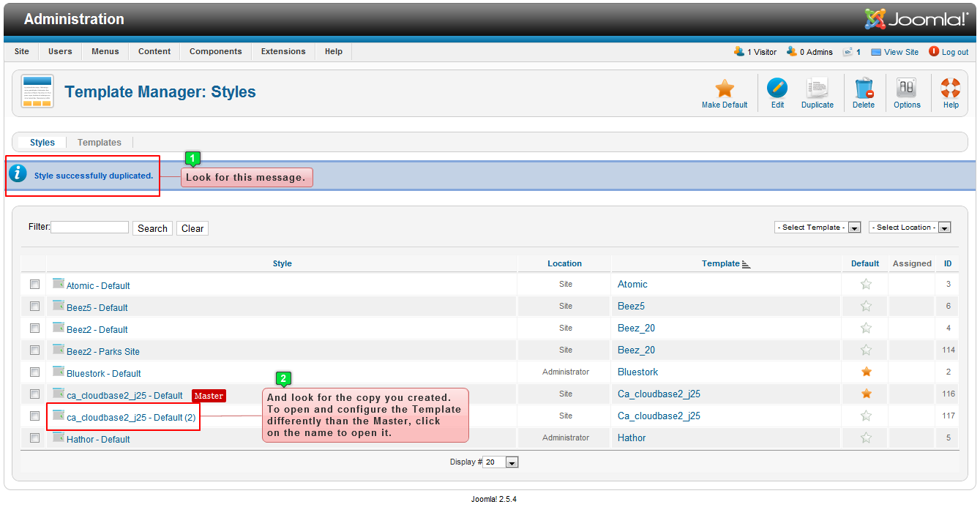Sort by the Default column header

(865, 263)
